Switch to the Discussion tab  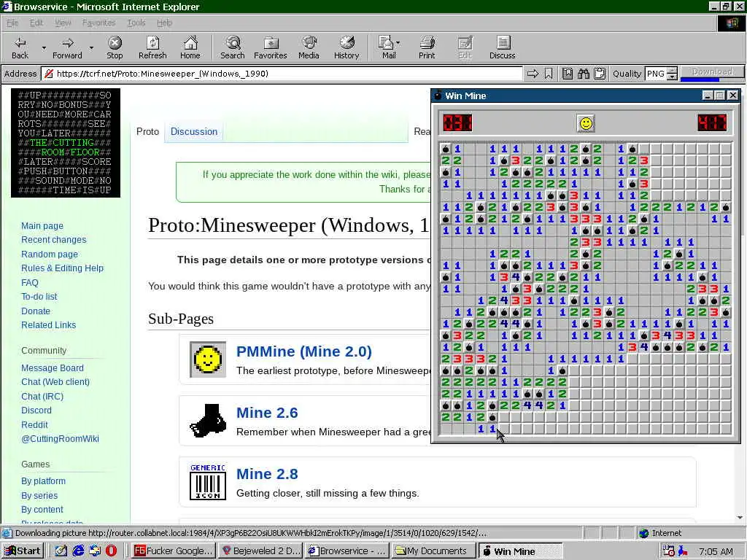click(194, 131)
